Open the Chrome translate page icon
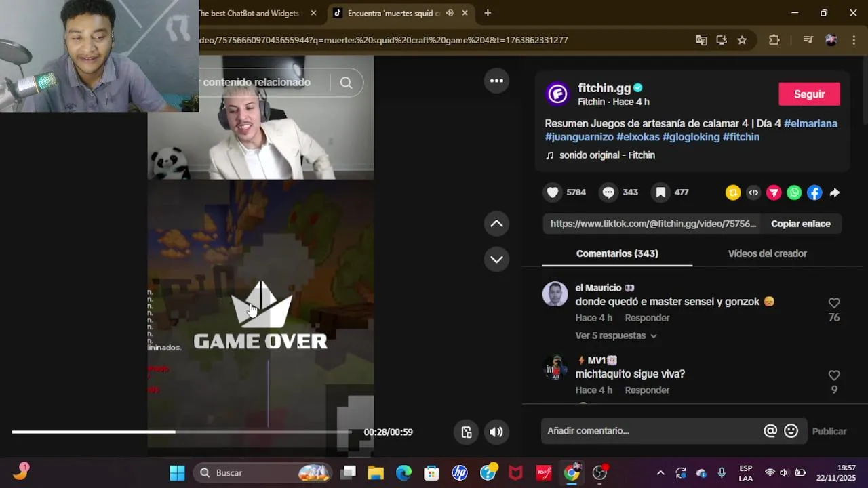868x488 pixels. tap(701, 40)
